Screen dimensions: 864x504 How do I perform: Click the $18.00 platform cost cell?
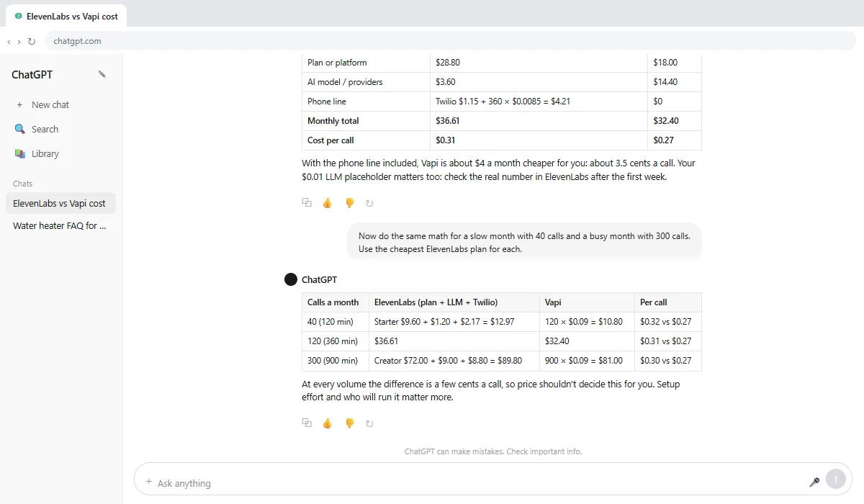[x=675, y=63]
